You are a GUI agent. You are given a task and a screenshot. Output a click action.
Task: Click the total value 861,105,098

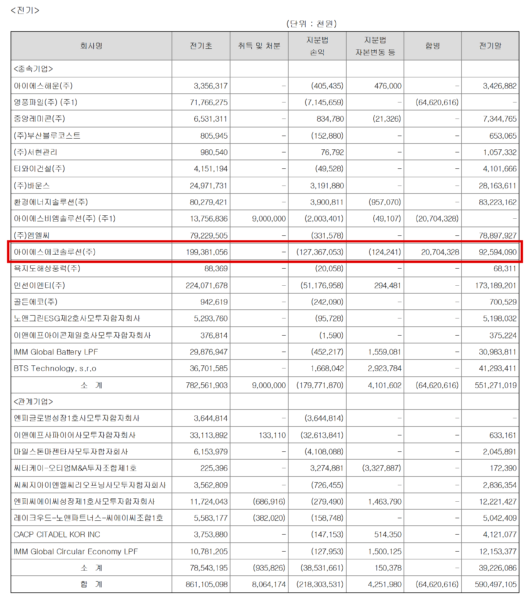(207, 584)
